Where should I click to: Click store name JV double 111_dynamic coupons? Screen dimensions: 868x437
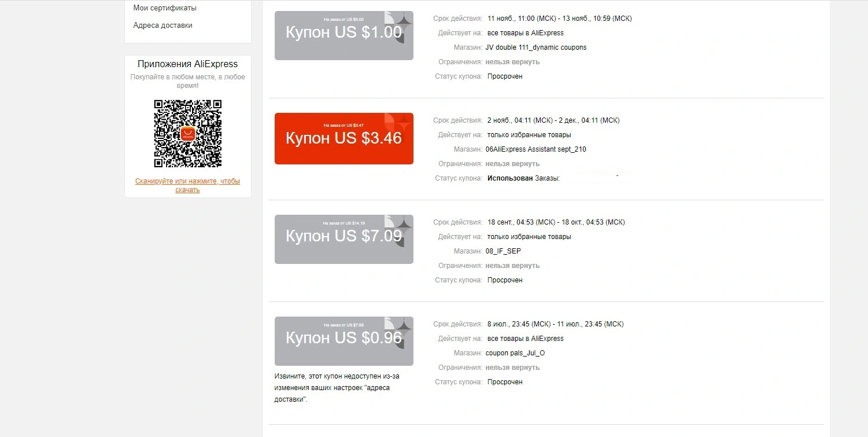point(536,47)
